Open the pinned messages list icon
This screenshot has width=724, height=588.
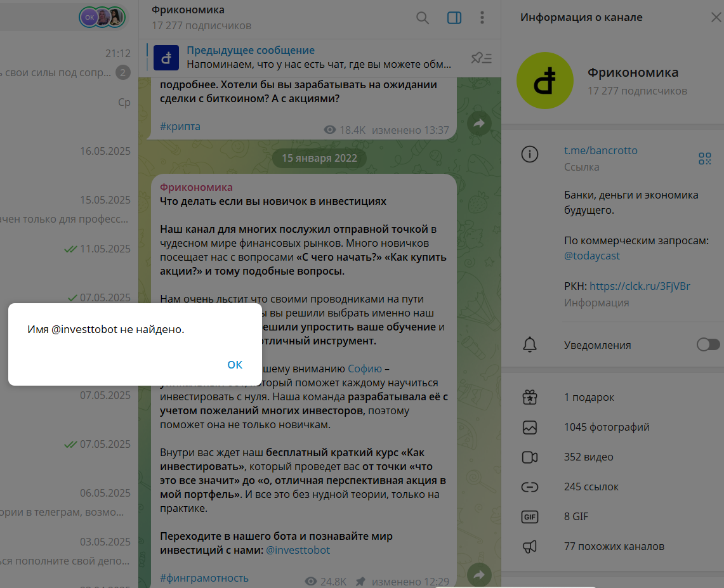tap(481, 58)
